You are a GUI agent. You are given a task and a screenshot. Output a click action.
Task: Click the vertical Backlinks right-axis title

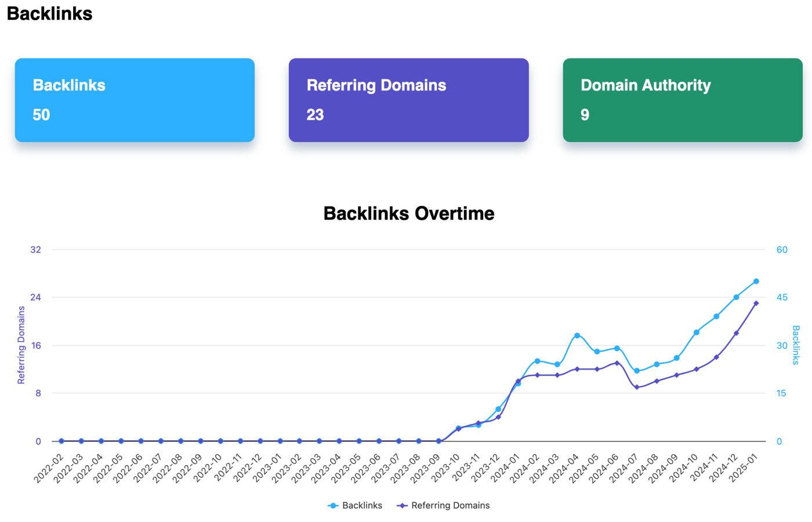point(796,345)
